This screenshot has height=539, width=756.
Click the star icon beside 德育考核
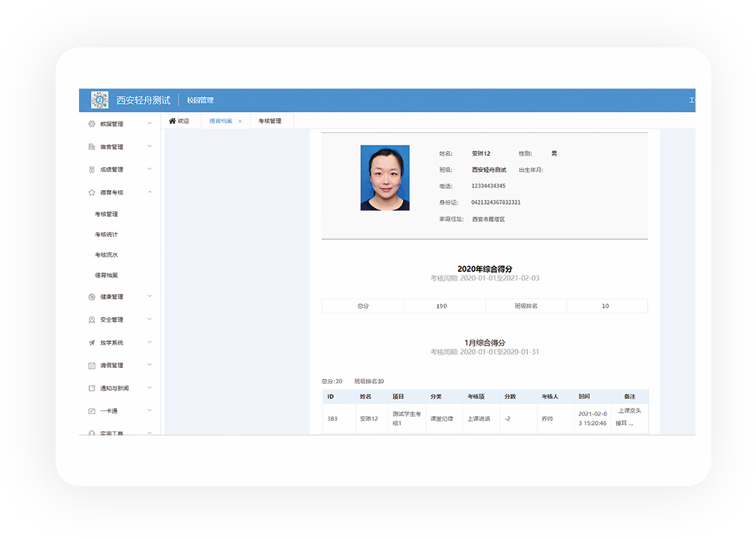click(91, 192)
